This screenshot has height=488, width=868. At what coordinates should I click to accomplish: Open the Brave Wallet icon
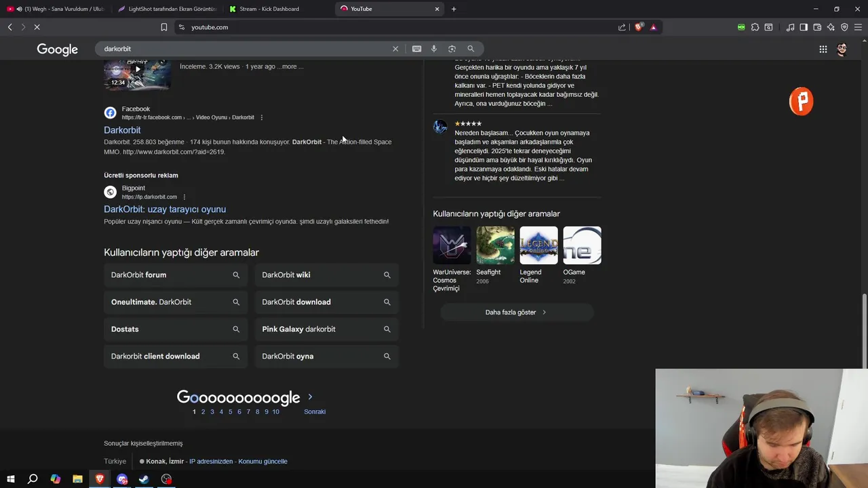(x=817, y=27)
